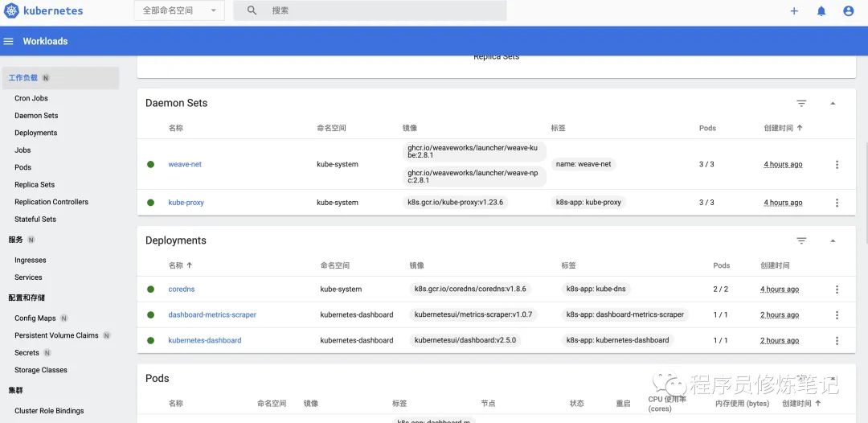This screenshot has height=423, width=868.
Task: Open the user account icon
Action: (849, 11)
